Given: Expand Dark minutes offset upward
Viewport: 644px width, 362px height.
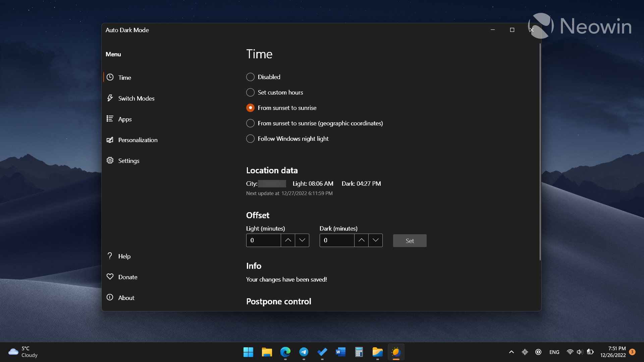Looking at the screenshot, I should (x=361, y=240).
